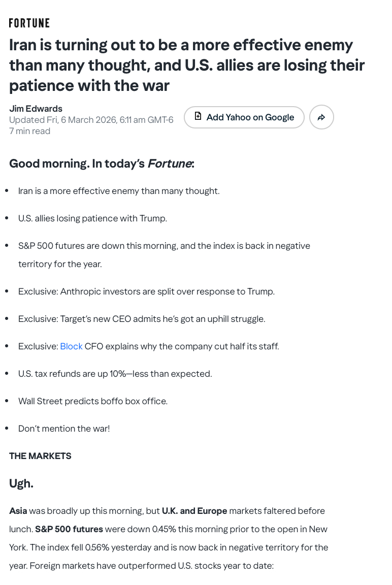Screen dimensions: 392x585
Task: Click author name Jim Edwards
Action: 36,109
